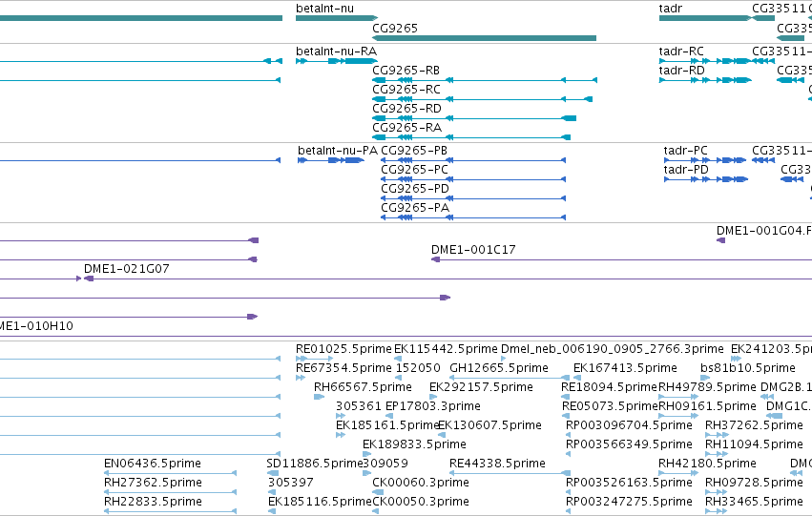The width and height of the screenshot is (812, 516).
Task: Click the DME1-001C17 clone label
Action: [x=473, y=250]
